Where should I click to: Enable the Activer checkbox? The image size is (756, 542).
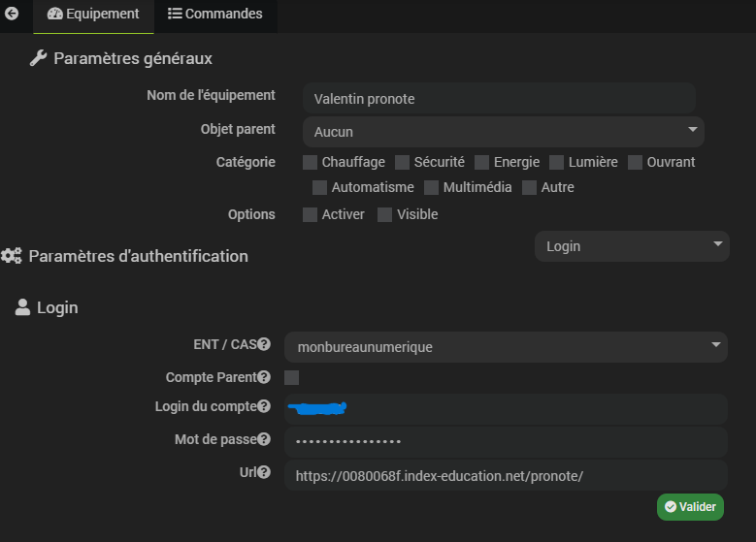(311, 214)
